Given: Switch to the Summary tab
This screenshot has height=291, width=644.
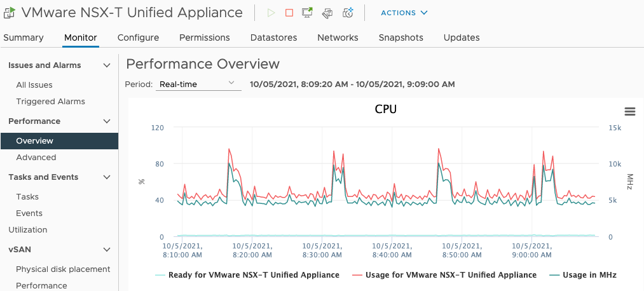Looking at the screenshot, I should click(x=24, y=37).
